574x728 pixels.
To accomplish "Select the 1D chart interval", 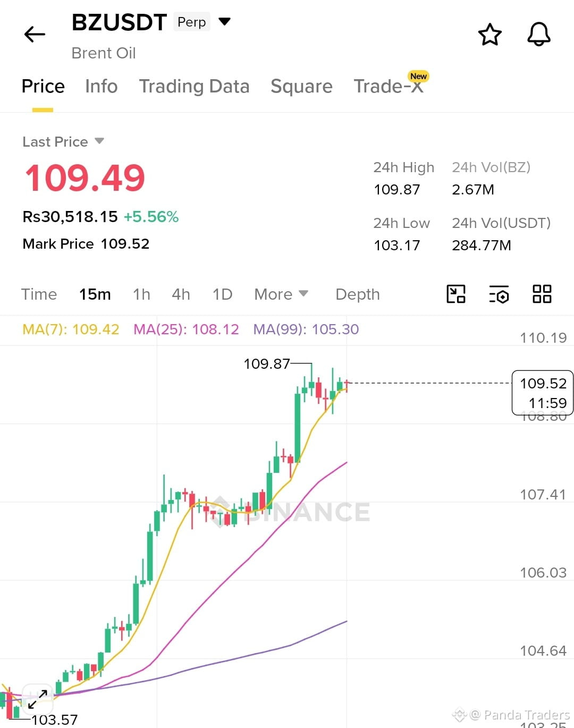I will point(222,294).
